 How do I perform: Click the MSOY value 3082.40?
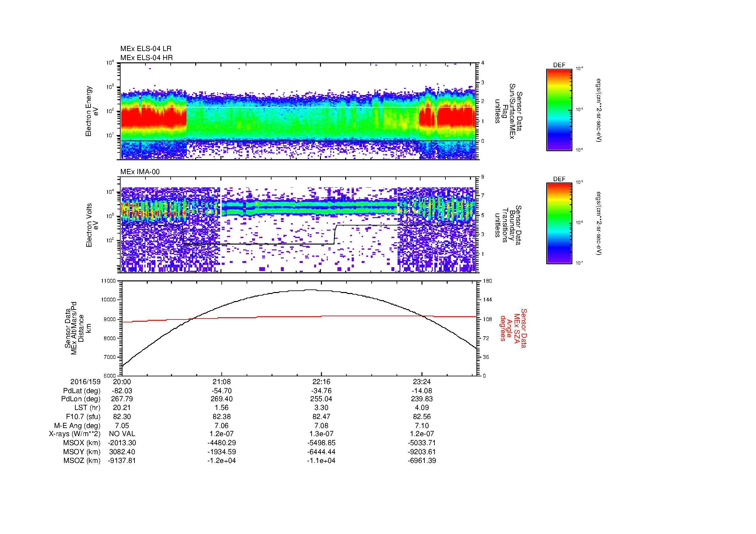click(122, 452)
